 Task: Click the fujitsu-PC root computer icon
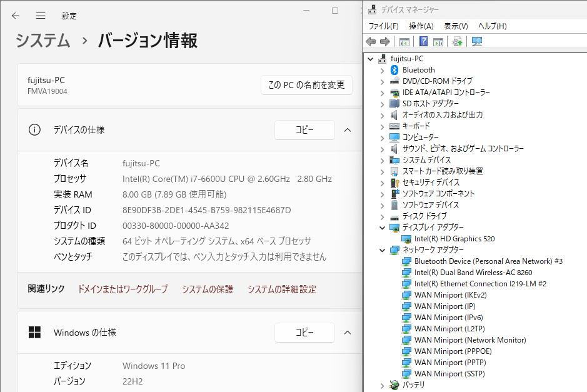click(382, 59)
